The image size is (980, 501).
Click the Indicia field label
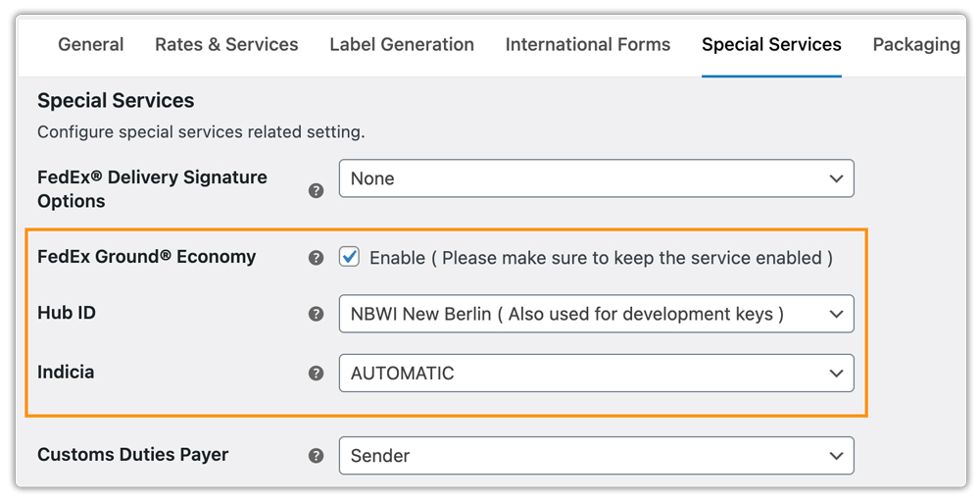[x=66, y=373]
